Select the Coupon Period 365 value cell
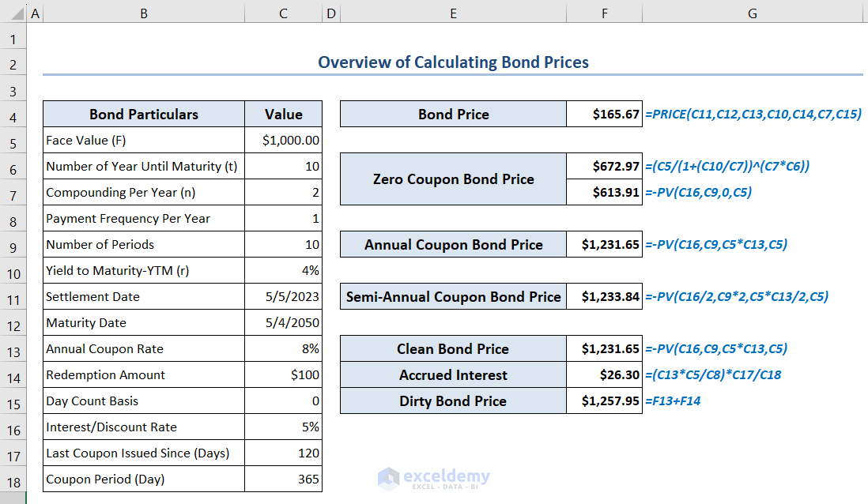868x504 pixels. tap(284, 480)
